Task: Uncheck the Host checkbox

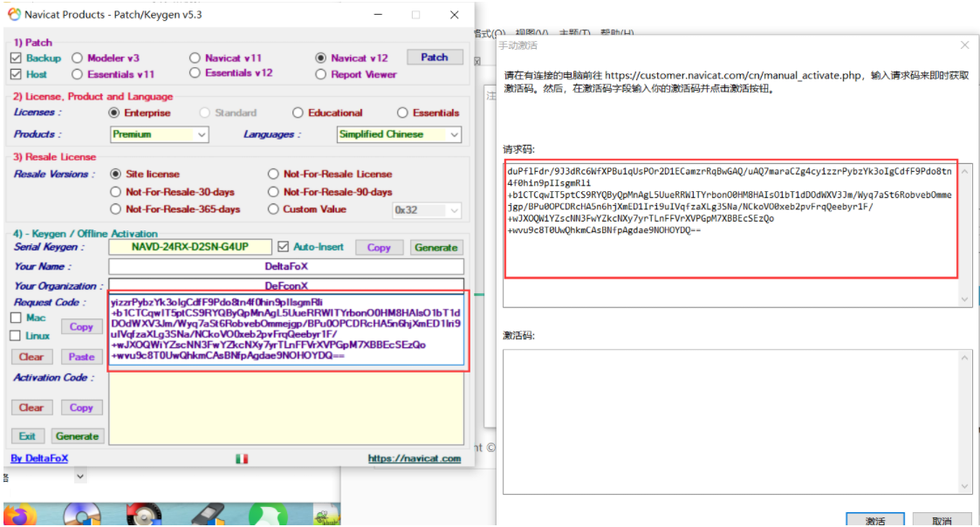Action: coord(17,74)
